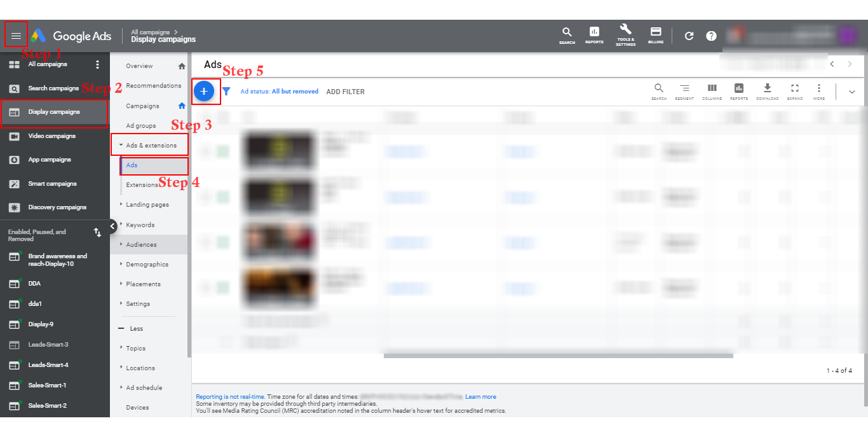Collapse sidebar with the arrow handle

pyautogui.click(x=112, y=225)
